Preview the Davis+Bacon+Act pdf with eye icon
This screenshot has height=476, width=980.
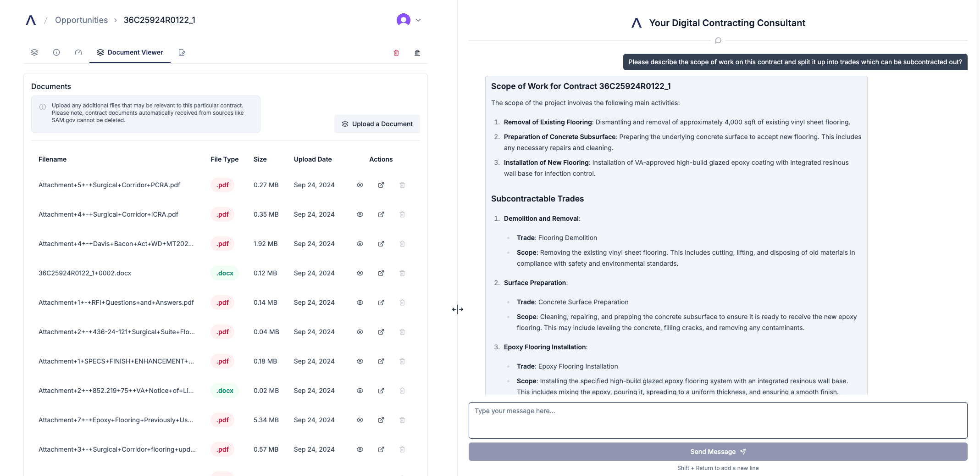[x=360, y=244]
